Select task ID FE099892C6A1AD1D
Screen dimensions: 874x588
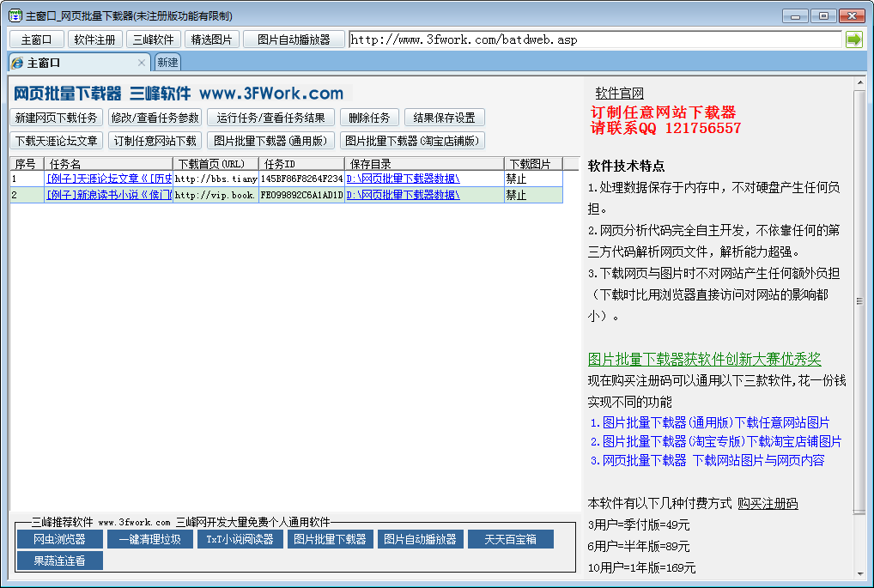coord(301,195)
